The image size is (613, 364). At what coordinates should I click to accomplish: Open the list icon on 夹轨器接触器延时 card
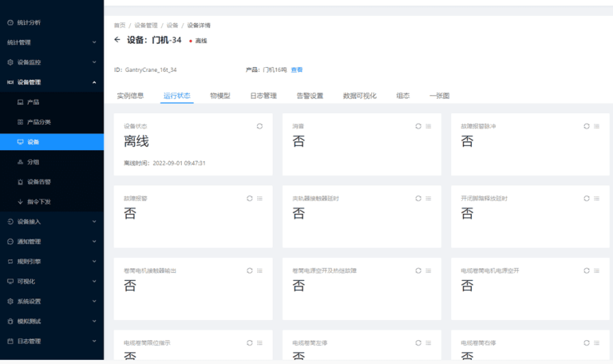[429, 198]
